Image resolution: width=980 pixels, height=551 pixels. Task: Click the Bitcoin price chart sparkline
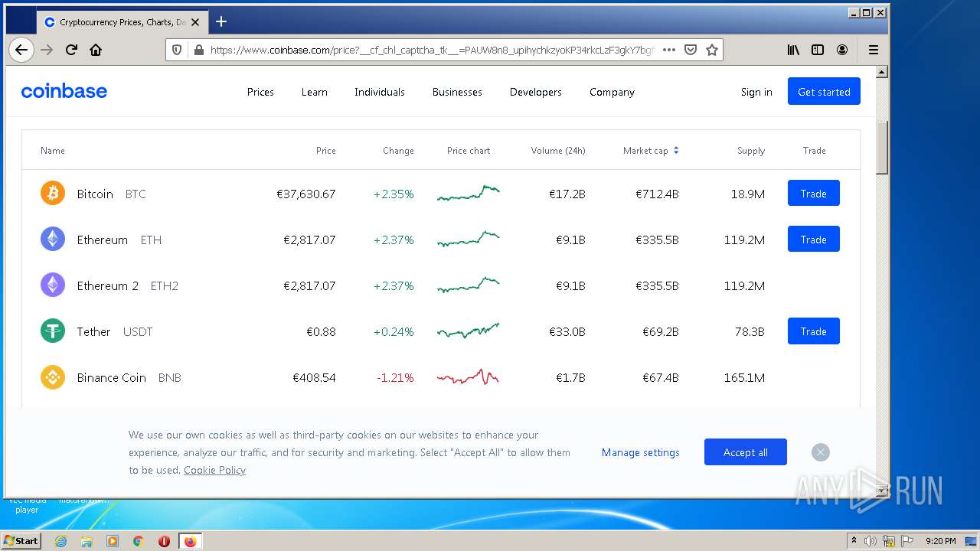pyautogui.click(x=469, y=193)
